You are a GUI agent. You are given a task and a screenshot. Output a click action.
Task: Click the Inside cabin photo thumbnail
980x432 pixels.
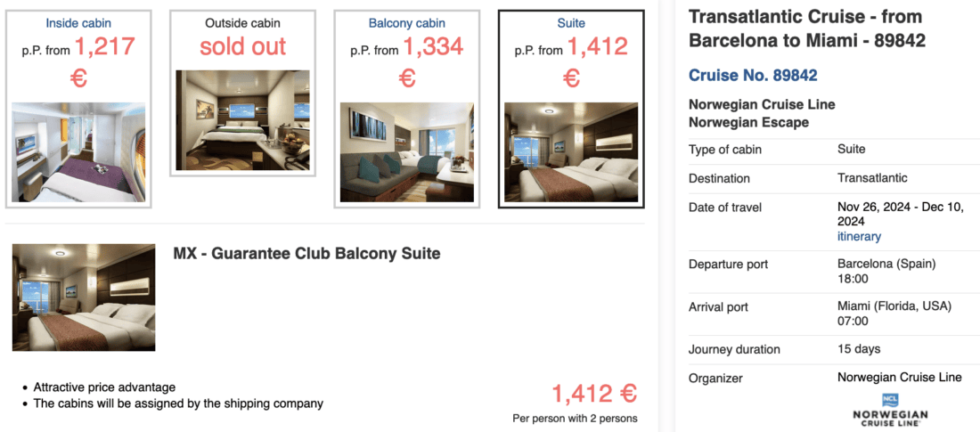pyautogui.click(x=78, y=152)
